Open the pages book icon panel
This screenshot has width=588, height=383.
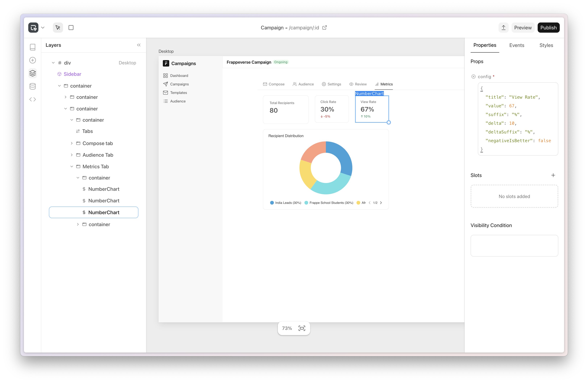33,47
